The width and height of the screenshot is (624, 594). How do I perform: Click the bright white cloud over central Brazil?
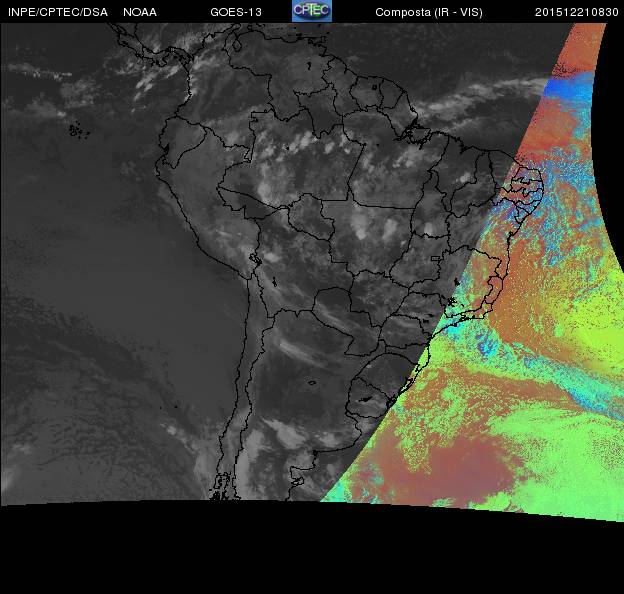pos(362,225)
